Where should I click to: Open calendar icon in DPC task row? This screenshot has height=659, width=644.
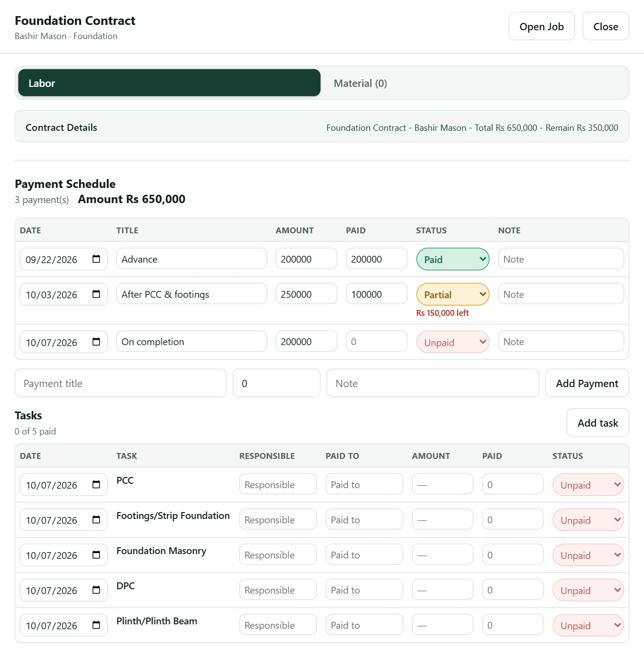[96, 590]
